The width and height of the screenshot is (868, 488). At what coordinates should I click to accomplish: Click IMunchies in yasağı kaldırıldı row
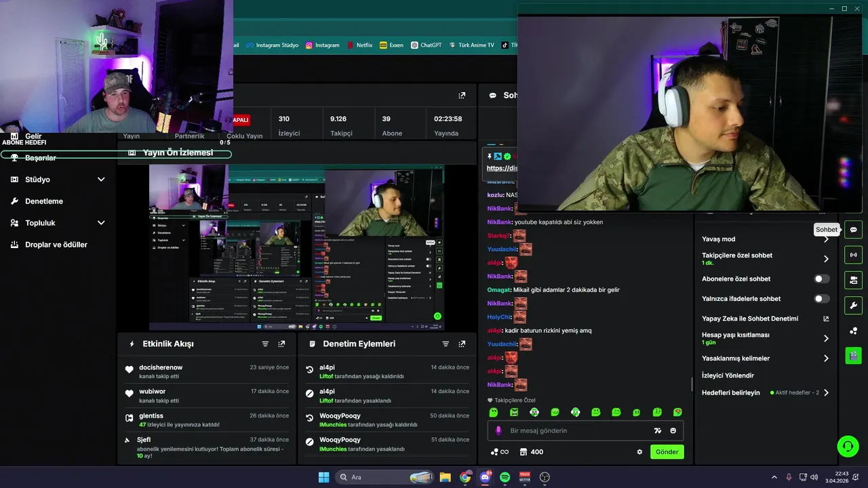(x=333, y=425)
